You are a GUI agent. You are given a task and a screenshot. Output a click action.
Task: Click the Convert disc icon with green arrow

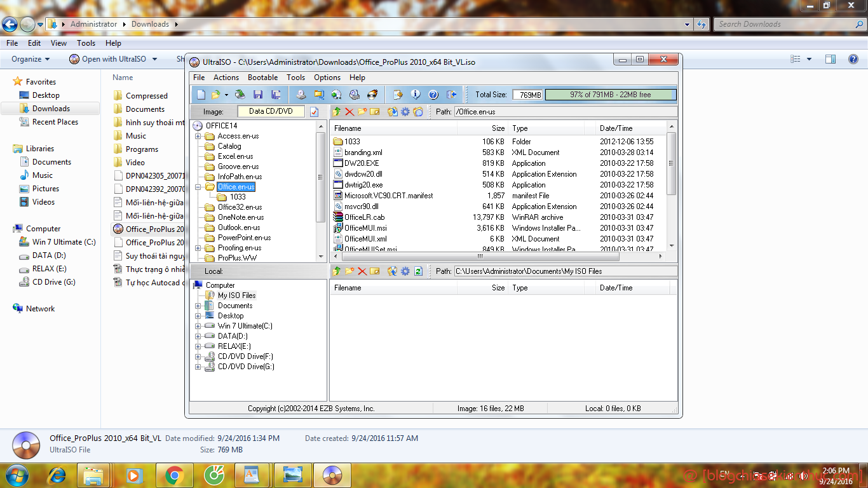[x=336, y=95]
